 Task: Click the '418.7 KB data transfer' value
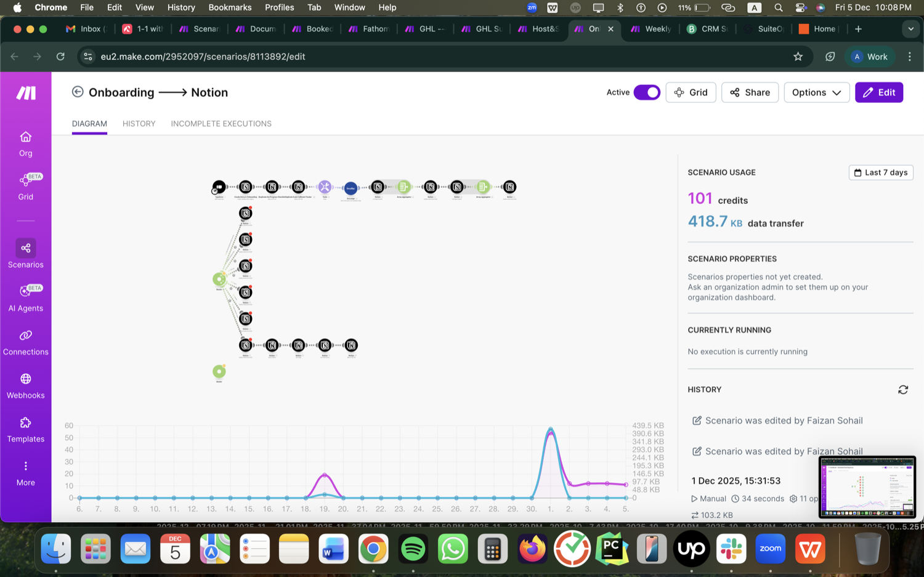(745, 222)
